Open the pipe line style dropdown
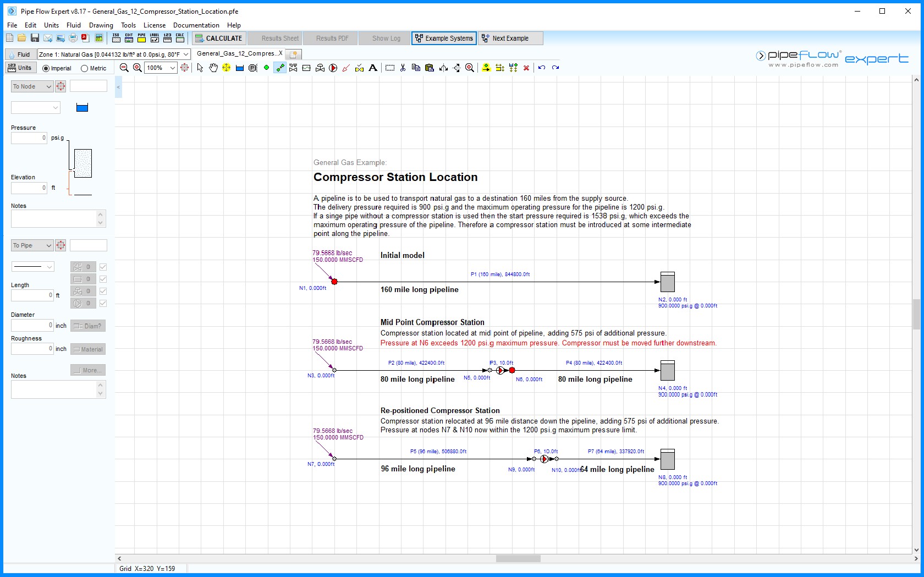The image size is (924, 577). click(33, 267)
